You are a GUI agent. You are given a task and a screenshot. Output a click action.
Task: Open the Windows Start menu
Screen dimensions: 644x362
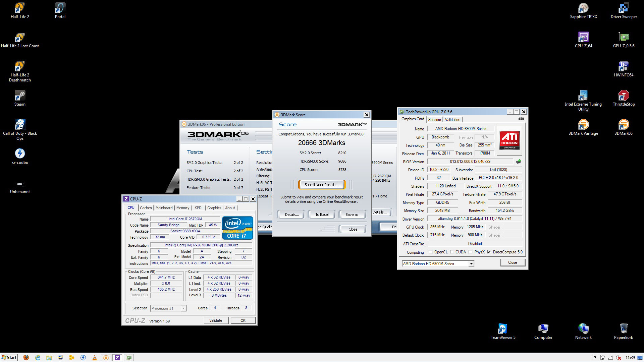click(x=9, y=358)
